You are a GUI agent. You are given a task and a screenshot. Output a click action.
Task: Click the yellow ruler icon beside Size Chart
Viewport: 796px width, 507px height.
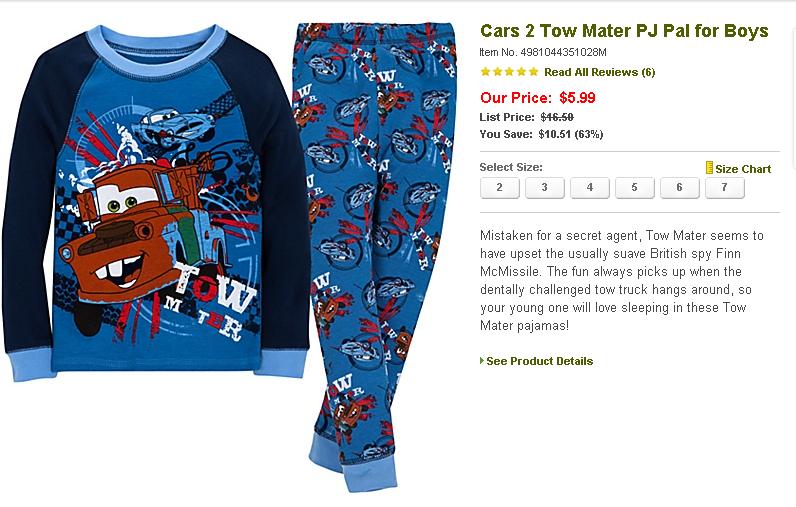click(x=709, y=168)
